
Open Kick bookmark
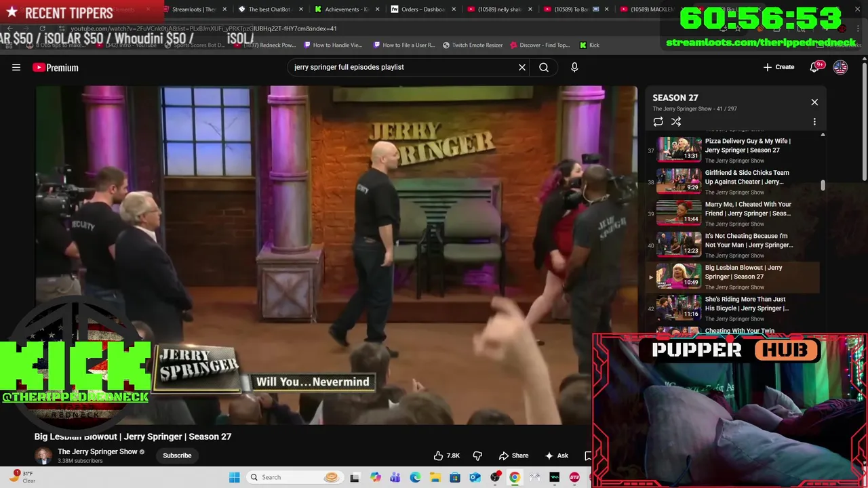pyautogui.click(x=589, y=45)
